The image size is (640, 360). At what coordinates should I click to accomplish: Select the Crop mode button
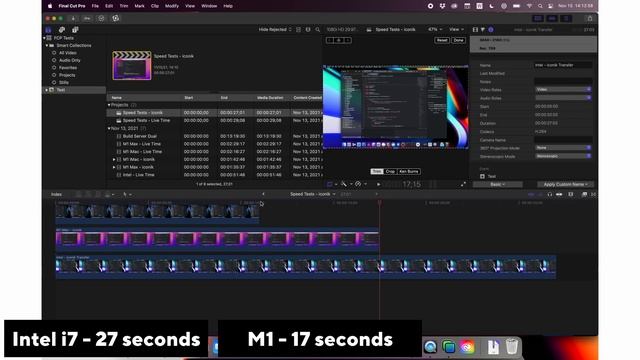tap(390, 171)
